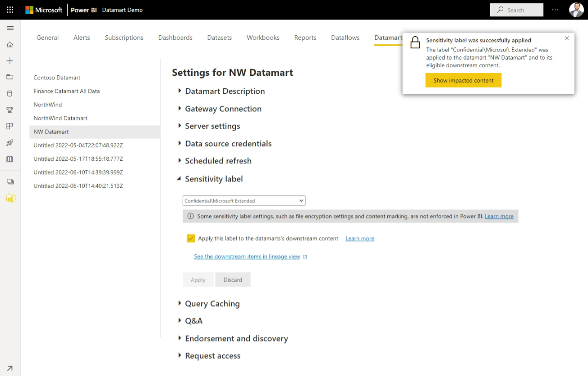Select NorthWind Datamart from the list
Screen dimensions: 588x376
tap(60, 118)
